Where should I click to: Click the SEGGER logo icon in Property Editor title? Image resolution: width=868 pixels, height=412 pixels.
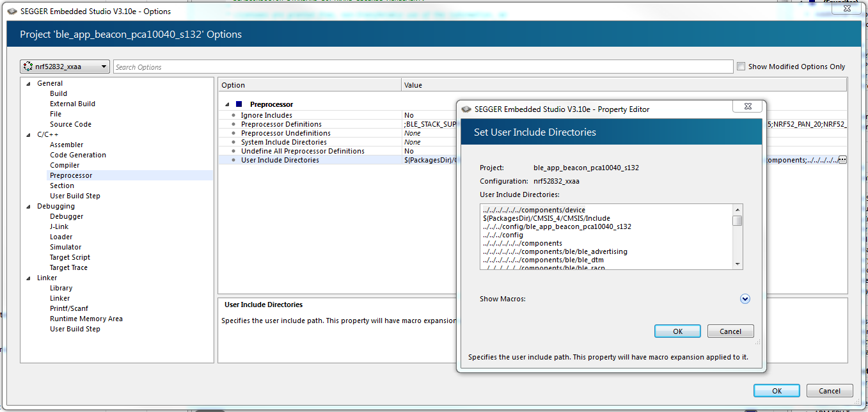tap(466, 109)
